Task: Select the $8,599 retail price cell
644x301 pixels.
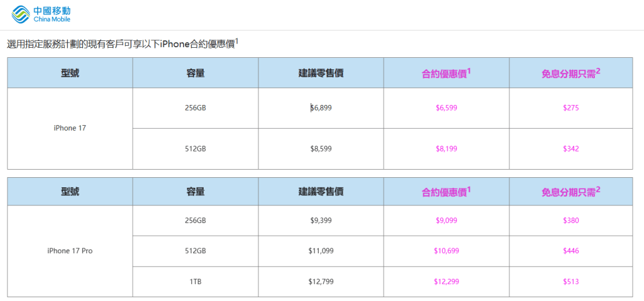Action: [x=321, y=149]
